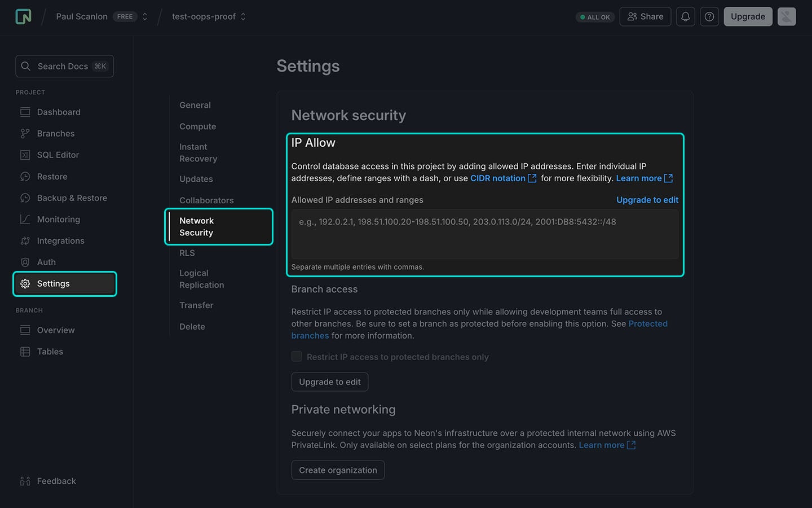Select the Branches sidebar icon
The image size is (812, 508).
(x=25, y=133)
